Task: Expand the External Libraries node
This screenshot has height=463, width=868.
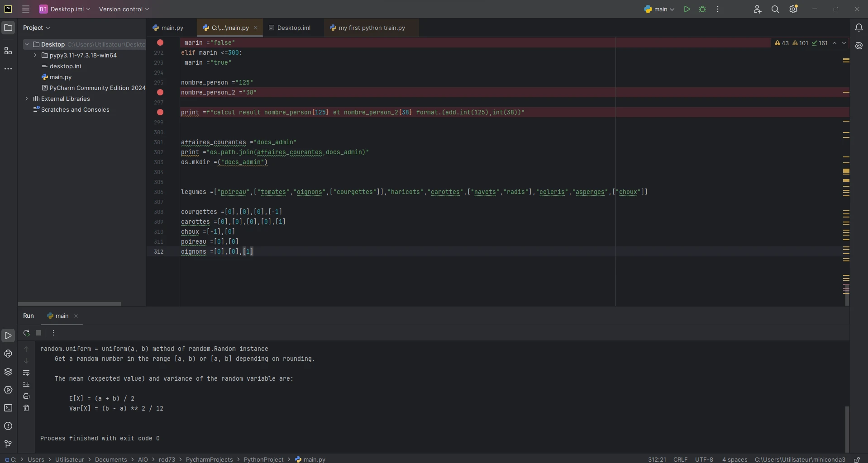Action: [27, 99]
